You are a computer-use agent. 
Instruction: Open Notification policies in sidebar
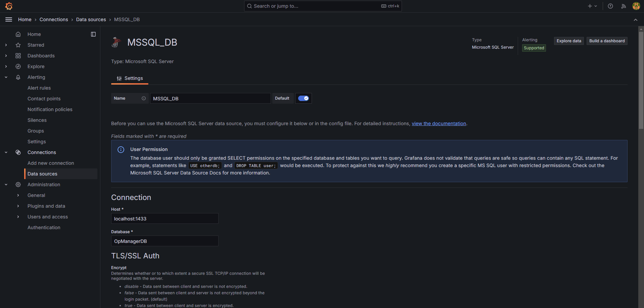(x=50, y=109)
